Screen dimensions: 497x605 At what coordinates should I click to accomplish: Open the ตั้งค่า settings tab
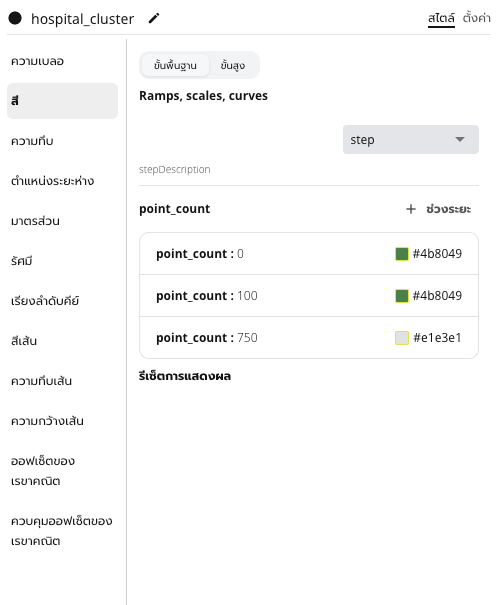point(476,18)
